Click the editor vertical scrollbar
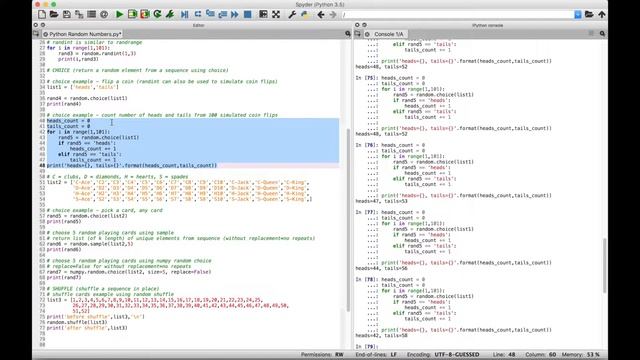The image size is (640, 360). (348, 220)
